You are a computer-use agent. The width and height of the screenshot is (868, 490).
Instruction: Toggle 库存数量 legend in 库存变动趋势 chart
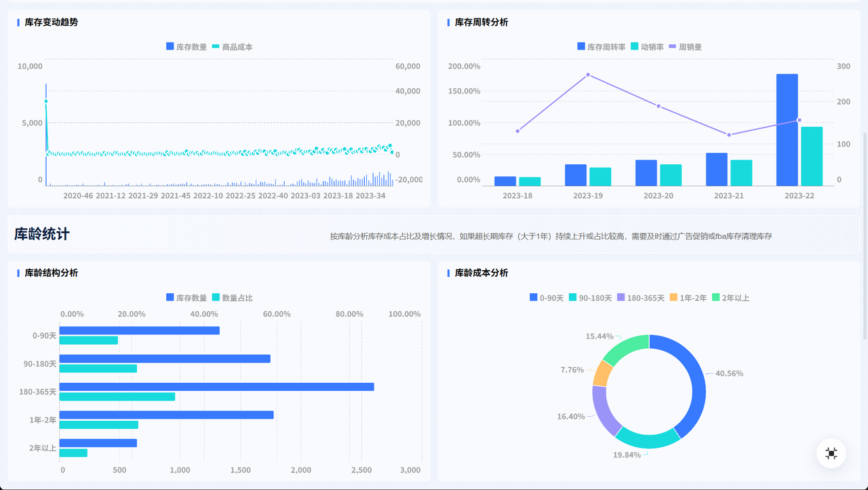click(186, 47)
